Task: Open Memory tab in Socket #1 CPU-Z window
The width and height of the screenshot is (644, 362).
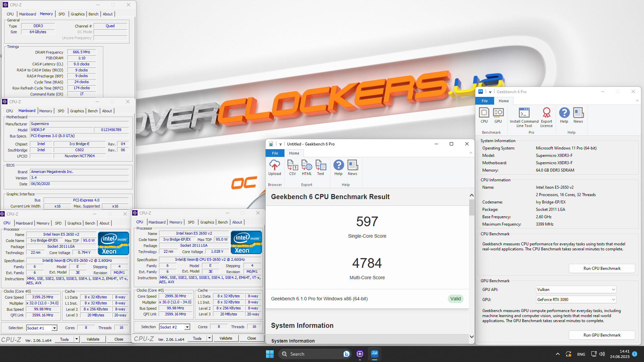Action: [43, 223]
